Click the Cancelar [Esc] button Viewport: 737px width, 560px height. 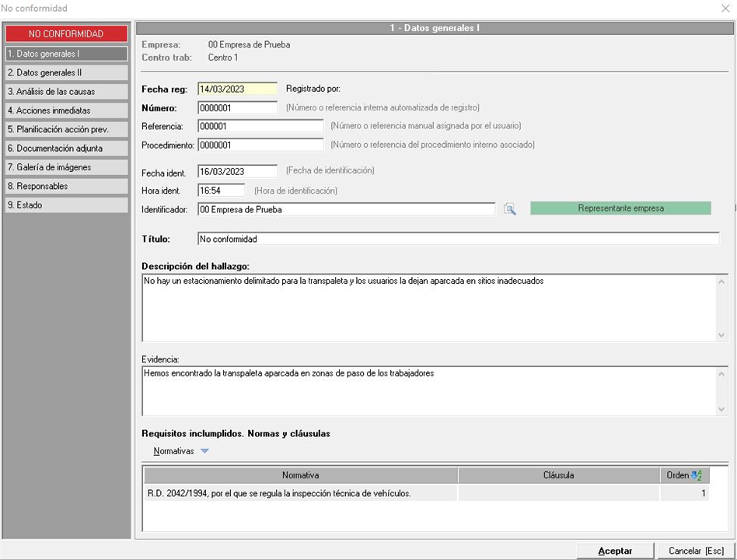tap(696, 551)
